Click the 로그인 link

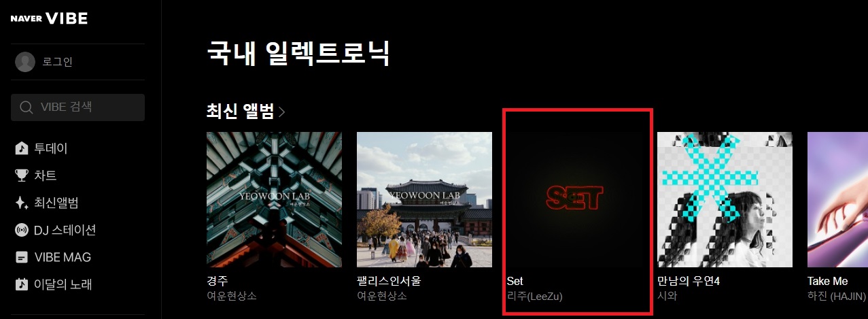pos(57,62)
